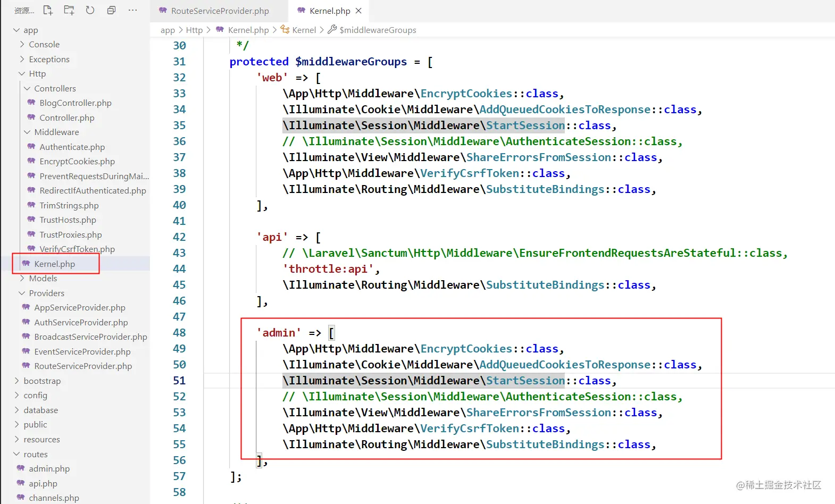Click the Http breadcrumb segment

194,30
